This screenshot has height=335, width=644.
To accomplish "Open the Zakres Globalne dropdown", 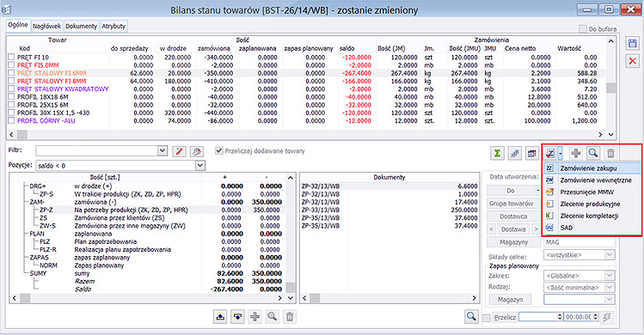I will point(609,276).
